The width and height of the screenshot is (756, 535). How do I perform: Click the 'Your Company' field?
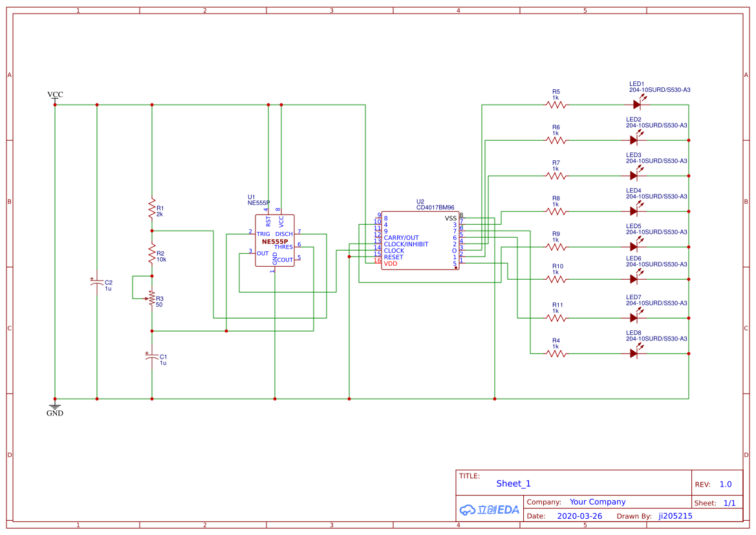point(598,502)
